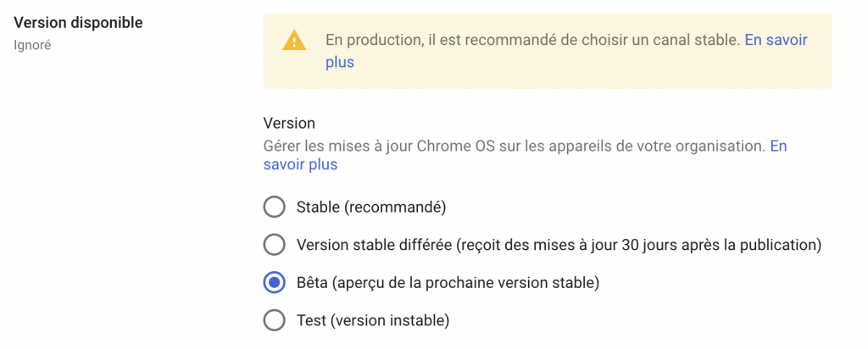
Task: Open En savoir plus link in warning banner
Action: point(775,40)
